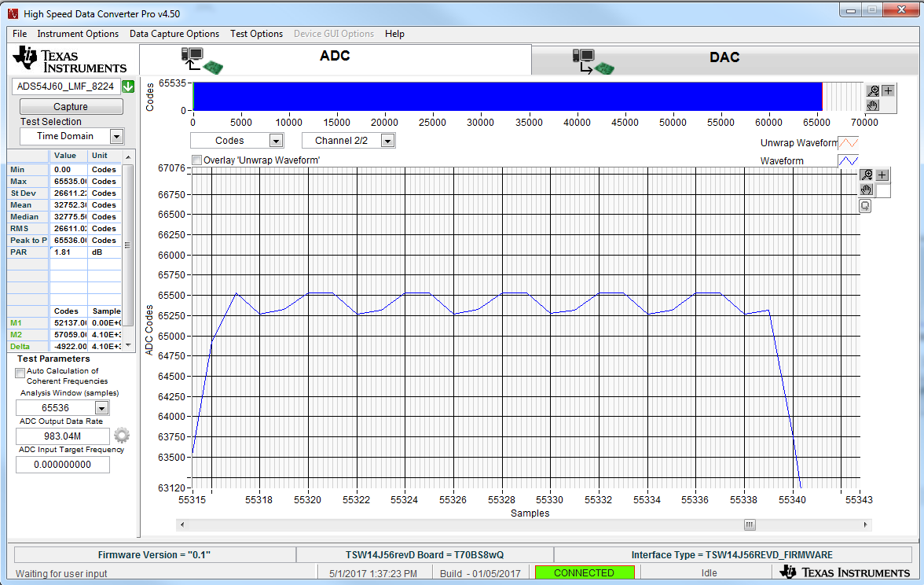
Task: Click the blue overview plot in the top Codes graph
Action: point(508,96)
